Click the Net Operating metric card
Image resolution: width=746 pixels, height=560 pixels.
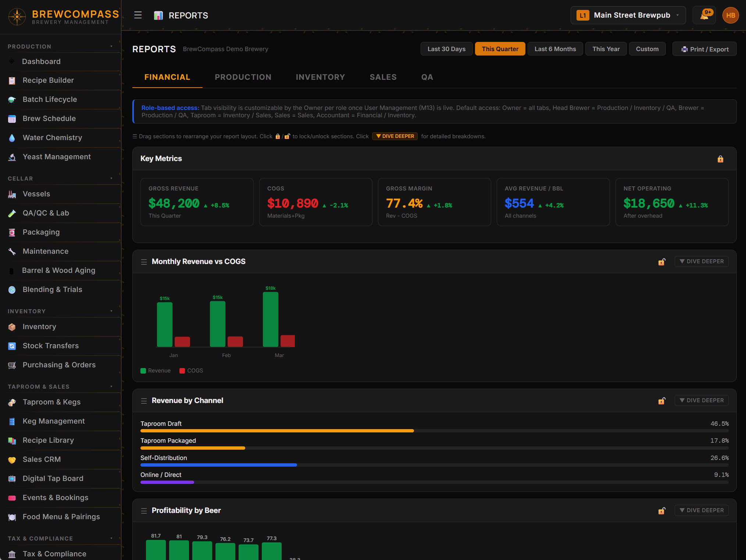[672, 202]
